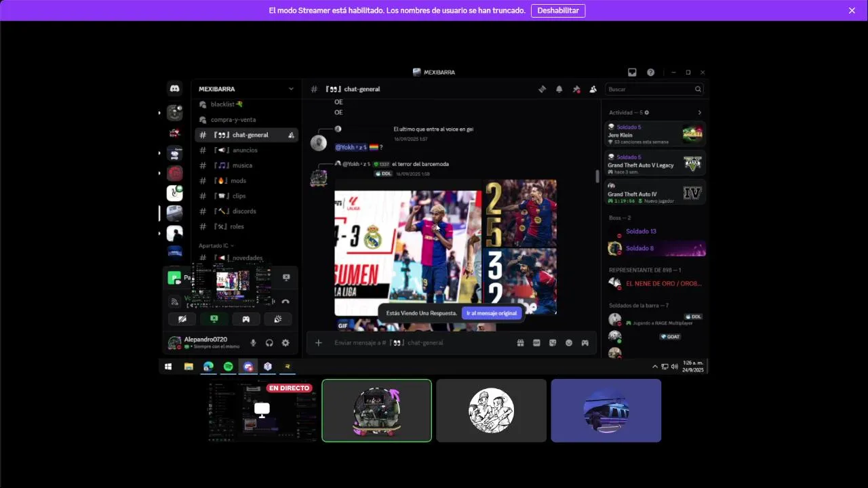Toggle camera in voice panel
The height and width of the screenshot is (488, 868).
pos(182,319)
